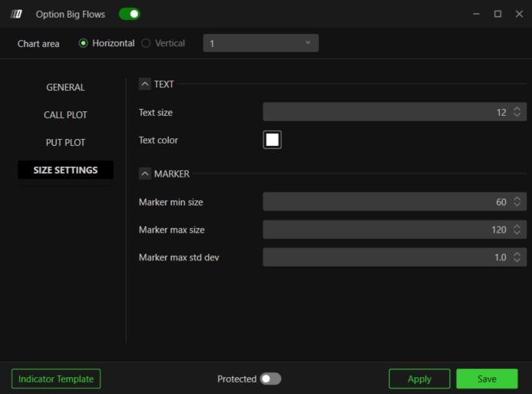Click the Save button
532x394 pixels.
487,379
